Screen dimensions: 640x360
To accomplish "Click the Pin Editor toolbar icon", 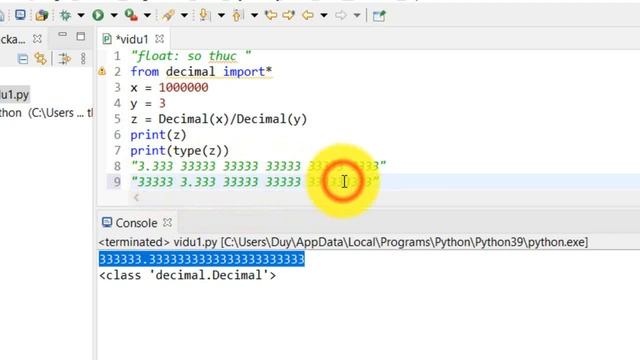I will click(x=379, y=16).
